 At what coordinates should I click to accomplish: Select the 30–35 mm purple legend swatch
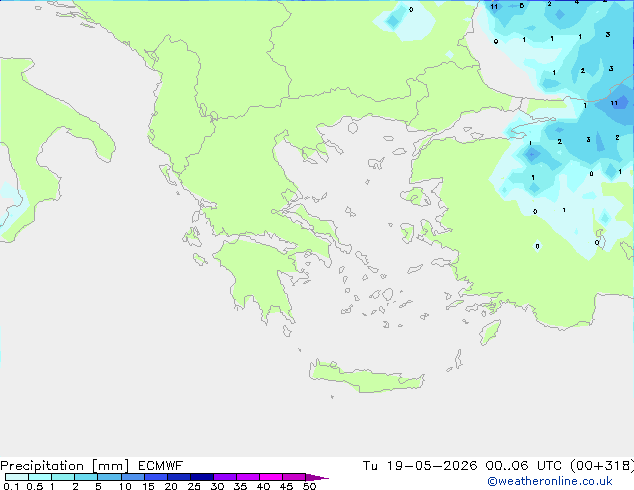pos(225,477)
